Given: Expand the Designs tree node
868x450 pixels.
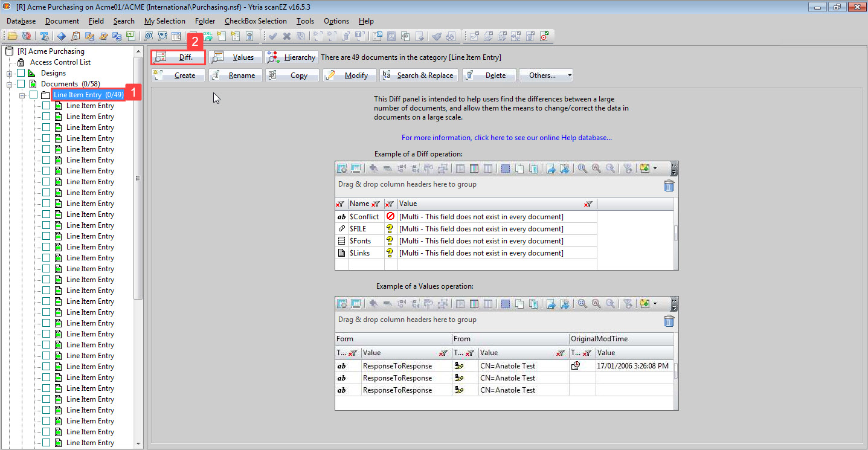Looking at the screenshot, I should coord(9,72).
